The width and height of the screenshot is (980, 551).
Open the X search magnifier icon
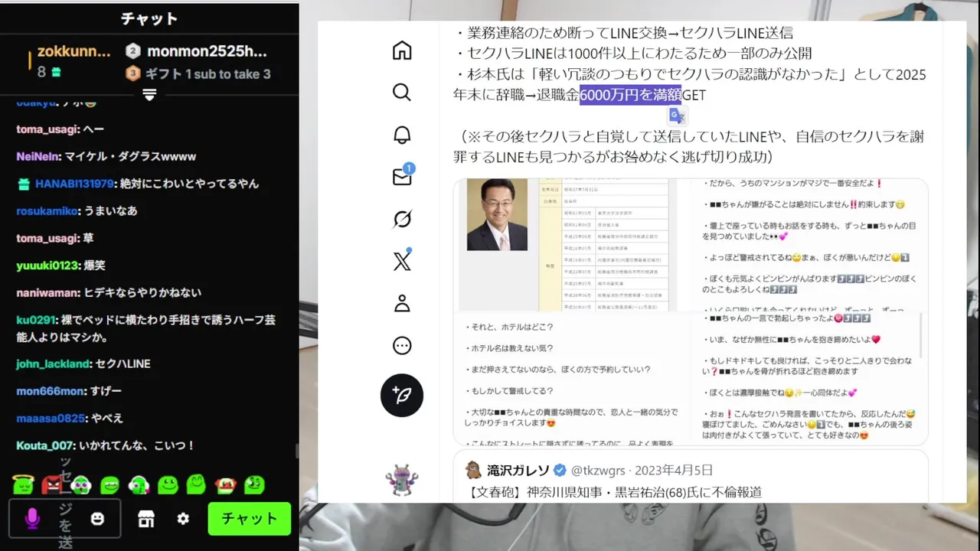(x=402, y=93)
